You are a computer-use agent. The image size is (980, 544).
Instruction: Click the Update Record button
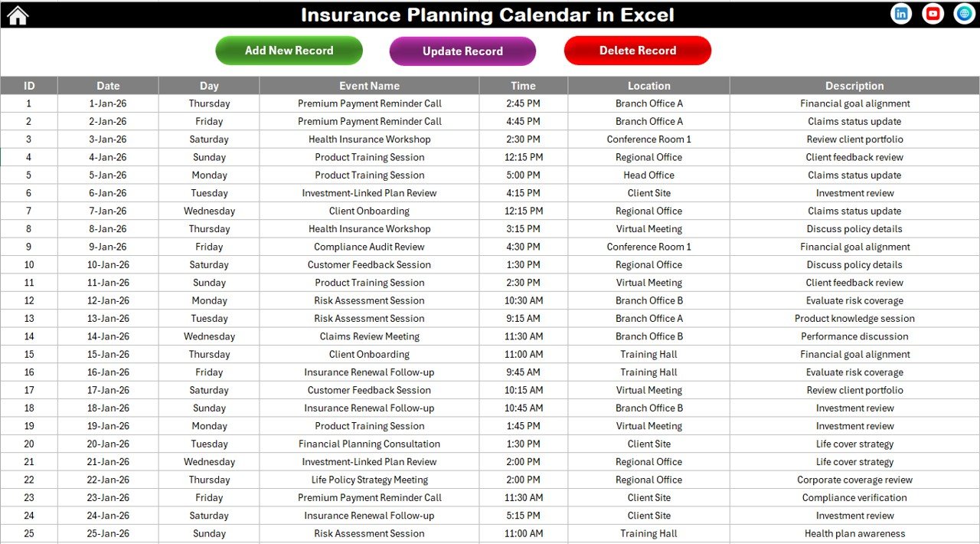(462, 51)
